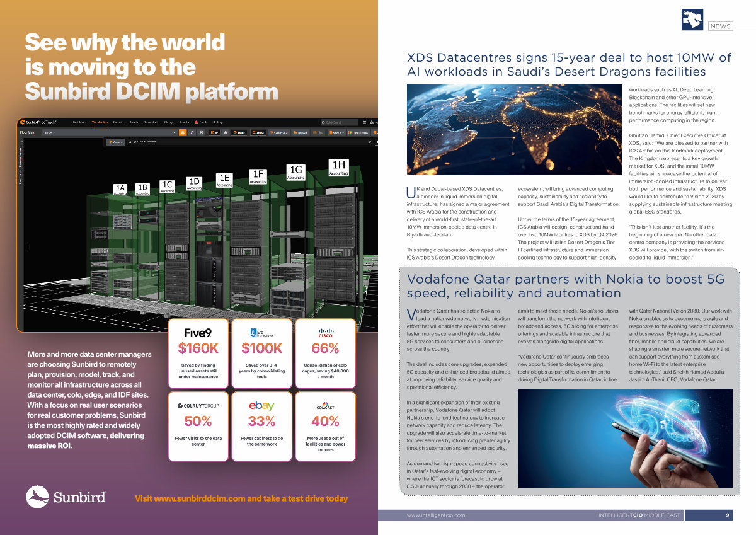Click the Erie Insurance $100K card
756x535 pixels.
click(261, 353)
